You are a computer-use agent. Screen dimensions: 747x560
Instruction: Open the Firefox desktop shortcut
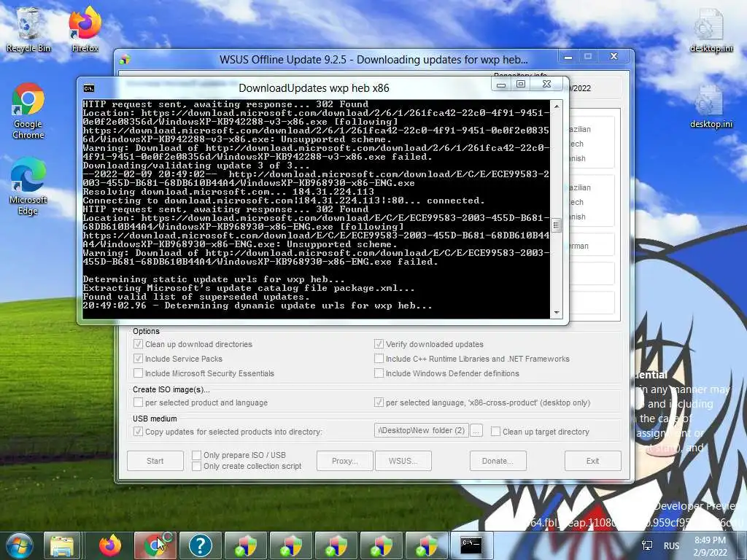coord(85,29)
